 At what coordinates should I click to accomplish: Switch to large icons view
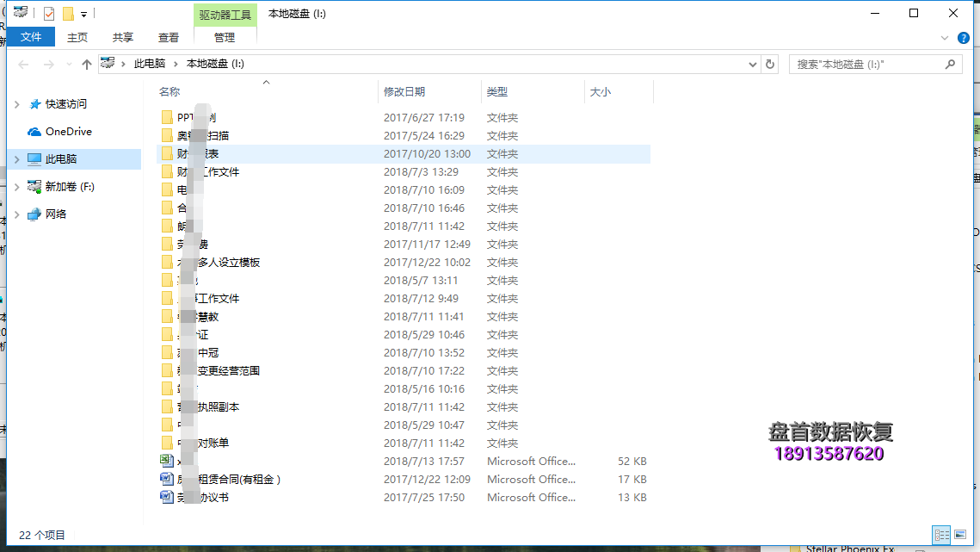(x=960, y=535)
